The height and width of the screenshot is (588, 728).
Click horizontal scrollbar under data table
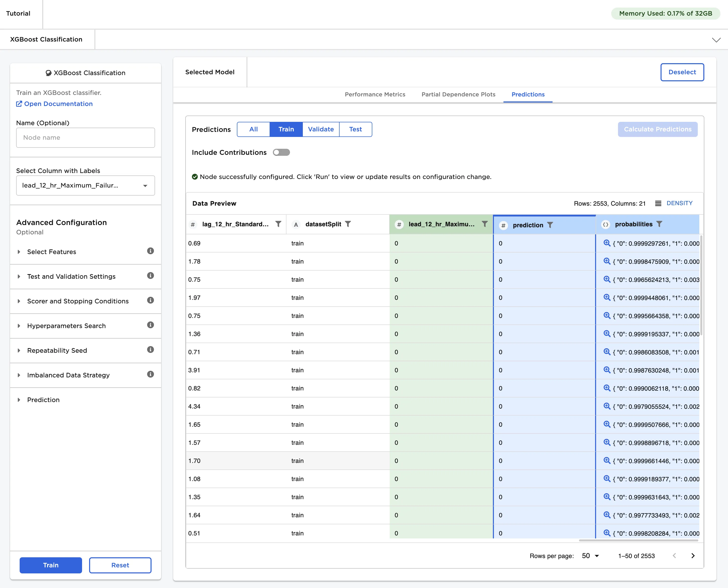638,541
